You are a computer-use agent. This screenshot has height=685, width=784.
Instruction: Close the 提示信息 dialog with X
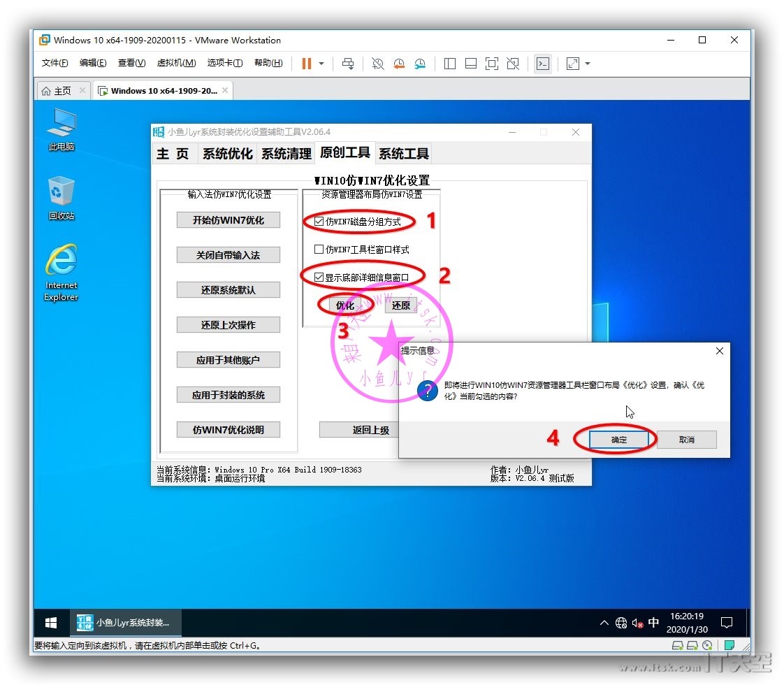pyautogui.click(x=720, y=351)
